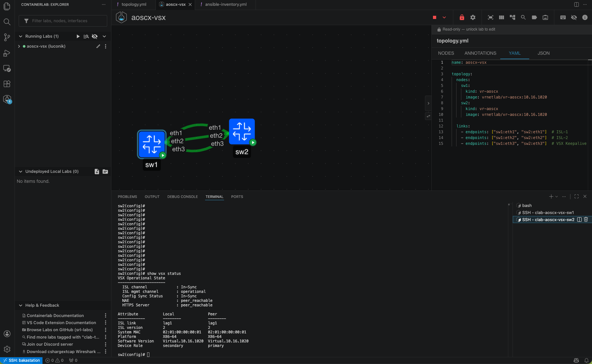The image size is (592, 364).
Task: Collapse Undeployed Local Labs section
Action: pyautogui.click(x=21, y=172)
